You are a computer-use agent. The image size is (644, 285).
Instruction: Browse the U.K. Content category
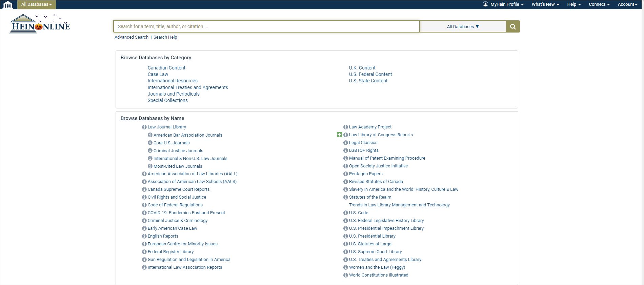click(x=362, y=68)
